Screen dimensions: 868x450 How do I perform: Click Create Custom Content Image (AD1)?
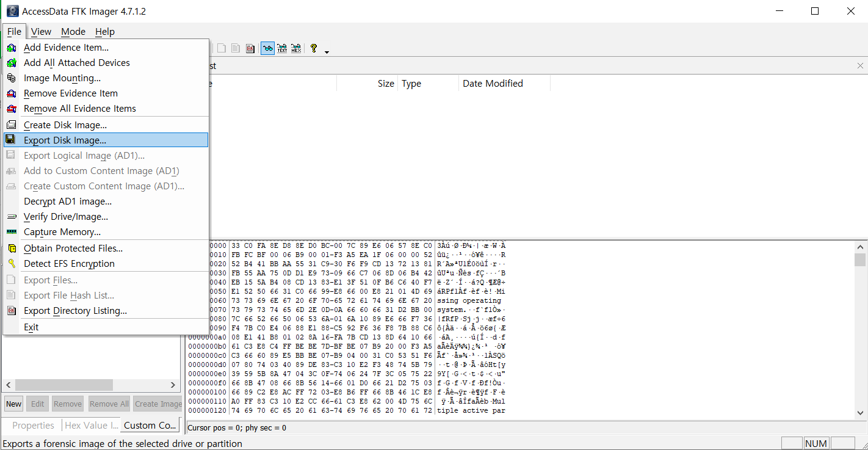tap(106, 186)
